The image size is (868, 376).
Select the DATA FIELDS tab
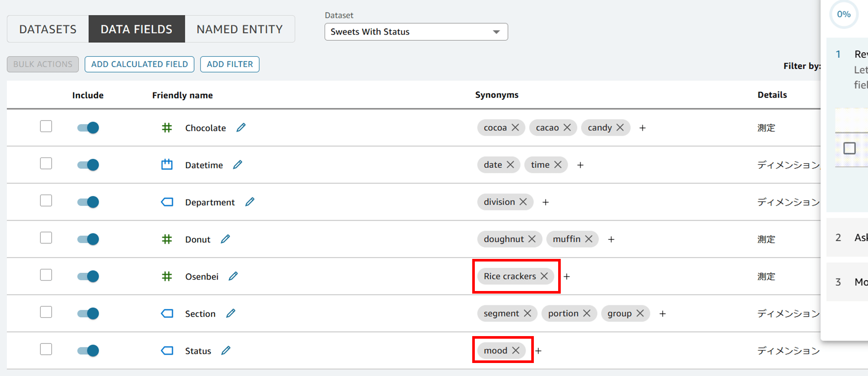click(137, 29)
